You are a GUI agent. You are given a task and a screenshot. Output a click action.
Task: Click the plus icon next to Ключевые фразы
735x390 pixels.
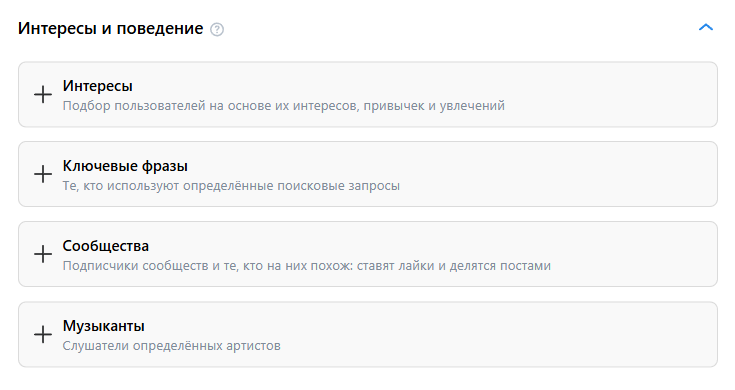(x=43, y=174)
